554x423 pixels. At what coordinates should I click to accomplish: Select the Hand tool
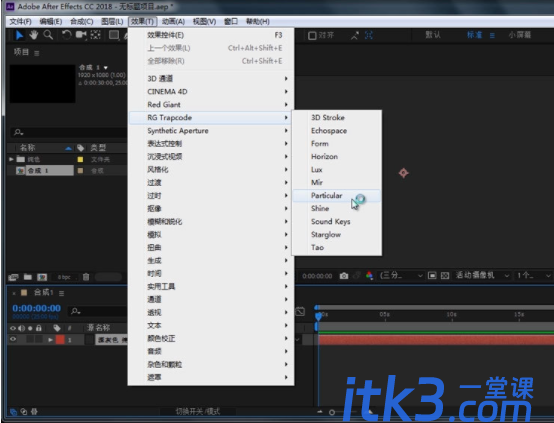(x=34, y=35)
